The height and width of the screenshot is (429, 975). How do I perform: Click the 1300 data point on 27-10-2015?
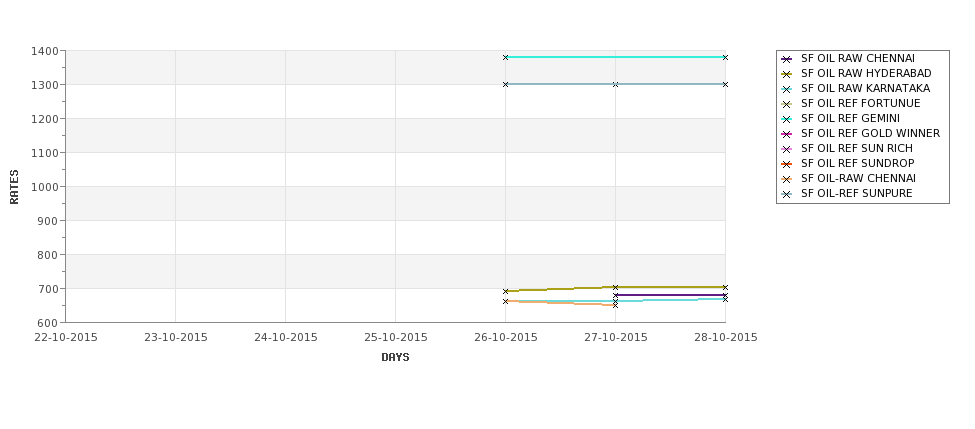pos(616,84)
